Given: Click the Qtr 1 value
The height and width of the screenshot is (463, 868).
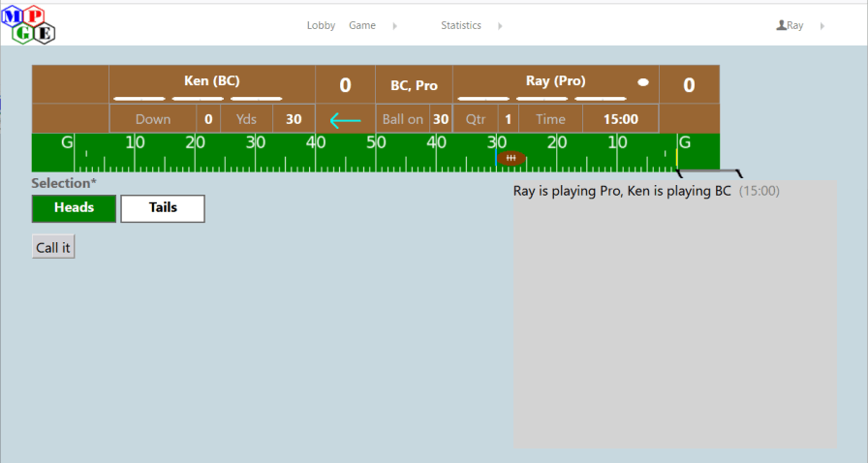Looking at the screenshot, I should 509,119.
